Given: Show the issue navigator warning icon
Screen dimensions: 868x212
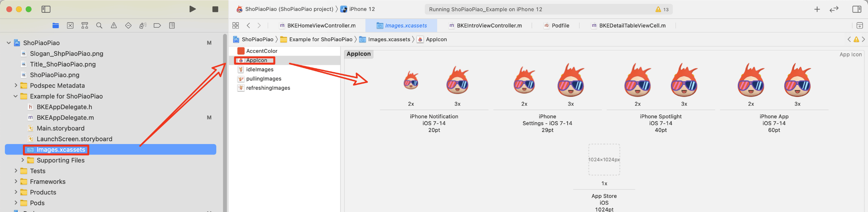Looking at the screenshot, I should coord(114,25).
